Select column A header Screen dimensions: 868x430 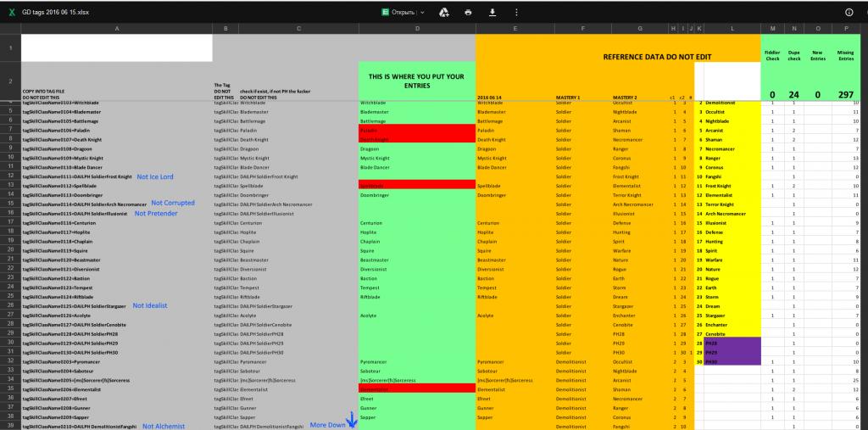coord(116,29)
